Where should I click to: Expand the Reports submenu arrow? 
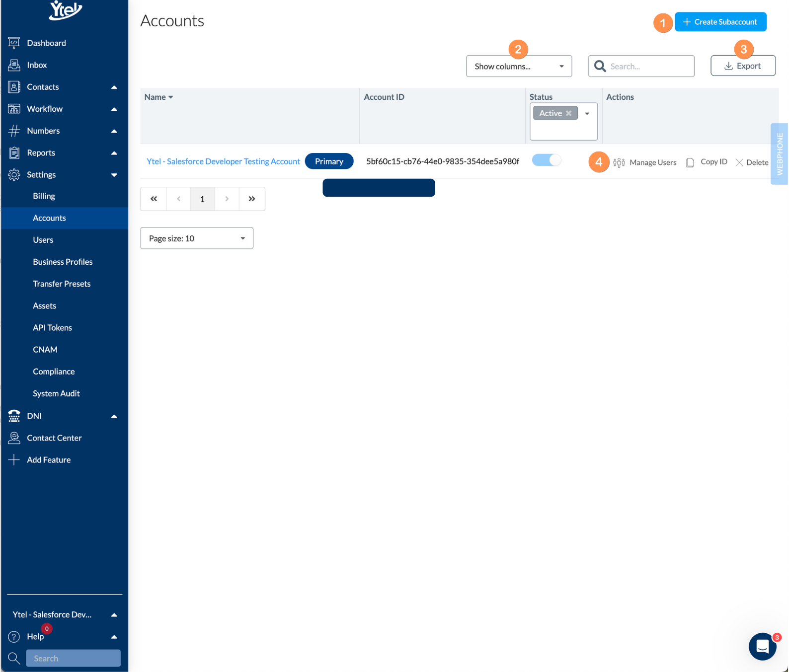[x=114, y=153]
